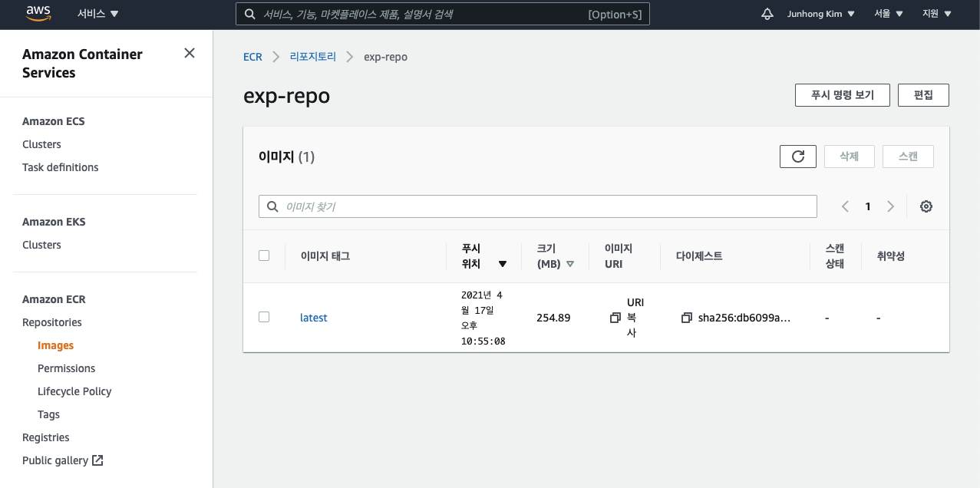
Task: Click the 삭제 delete button
Action: click(849, 157)
